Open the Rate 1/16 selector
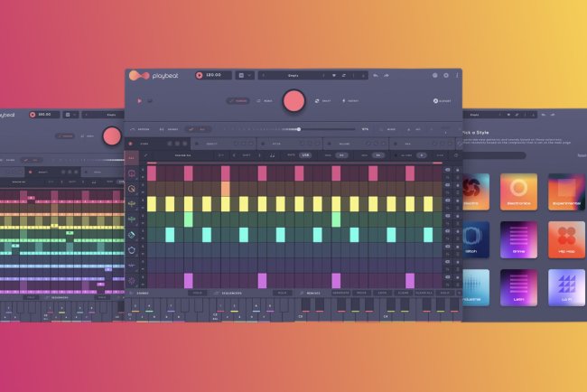 (x=305, y=155)
